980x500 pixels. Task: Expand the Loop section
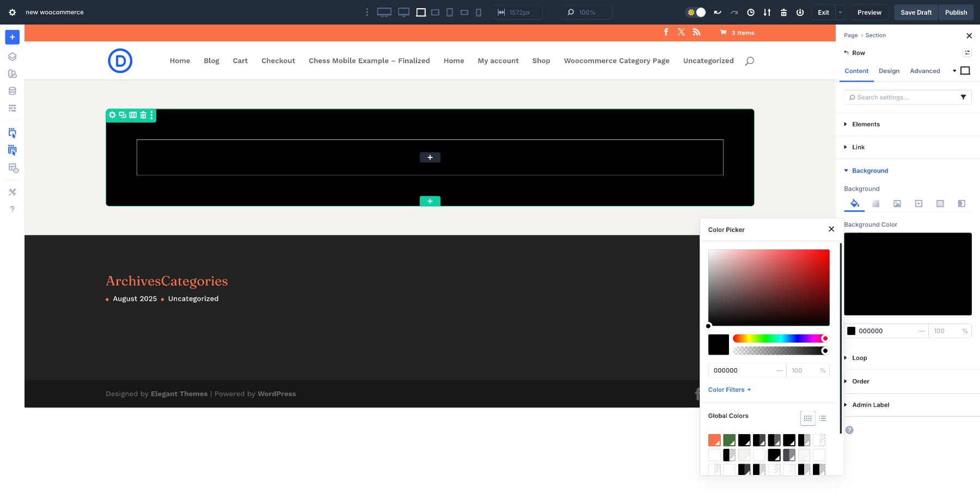point(859,358)
